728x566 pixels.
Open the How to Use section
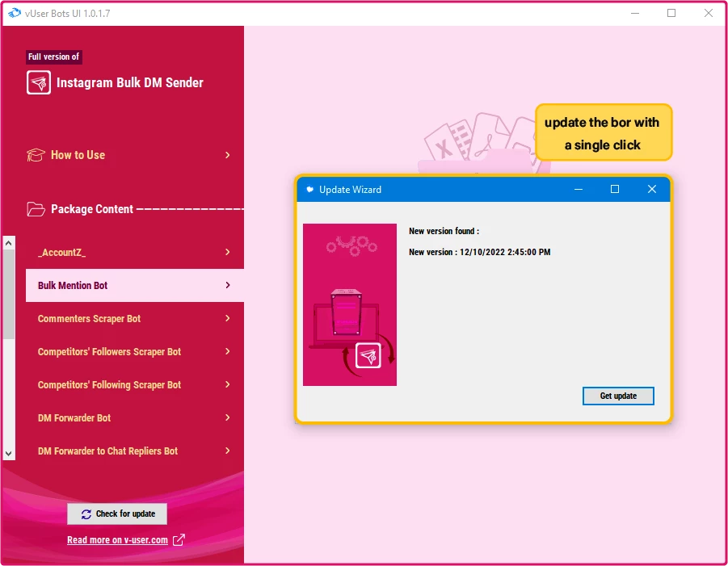128,155
